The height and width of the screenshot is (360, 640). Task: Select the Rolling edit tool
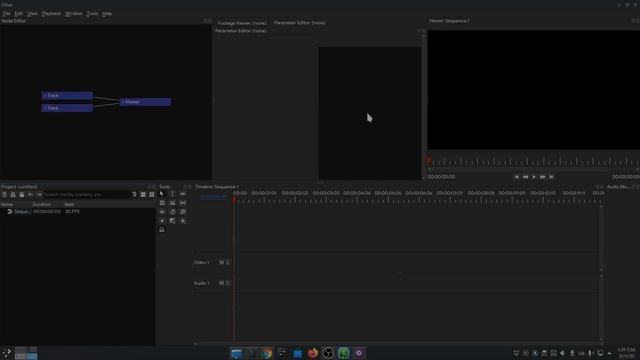pyautogui.click(x=162, y=203)
